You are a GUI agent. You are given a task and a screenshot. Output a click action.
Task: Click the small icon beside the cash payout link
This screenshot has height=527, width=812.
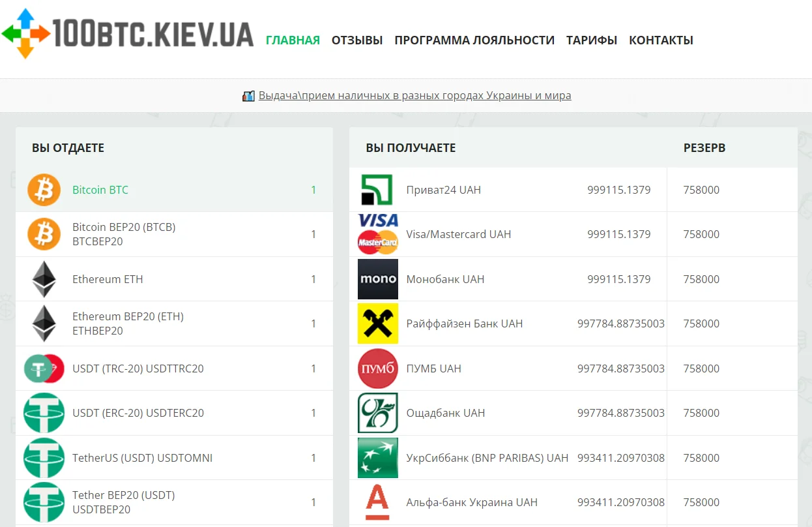(x=248, y=96)
